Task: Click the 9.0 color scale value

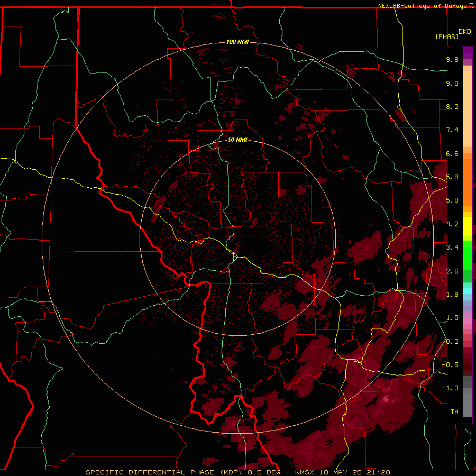Action: point(452,83)
